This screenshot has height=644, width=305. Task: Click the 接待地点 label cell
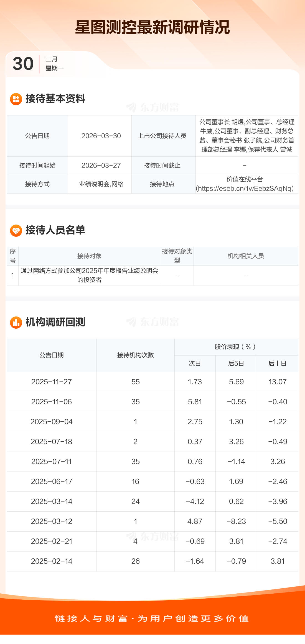click(x=164, y=184)
